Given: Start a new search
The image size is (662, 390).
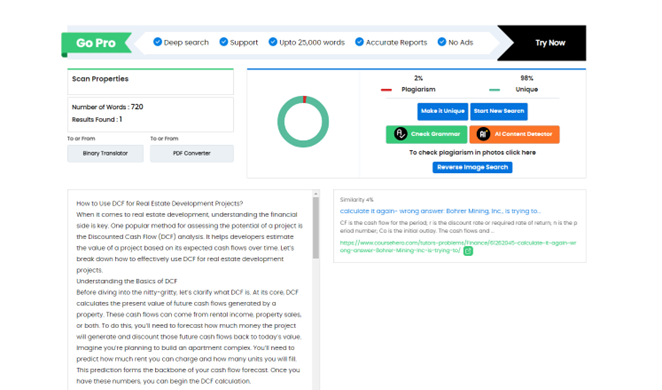Looking at the screenshot, I should click(499, 111).
